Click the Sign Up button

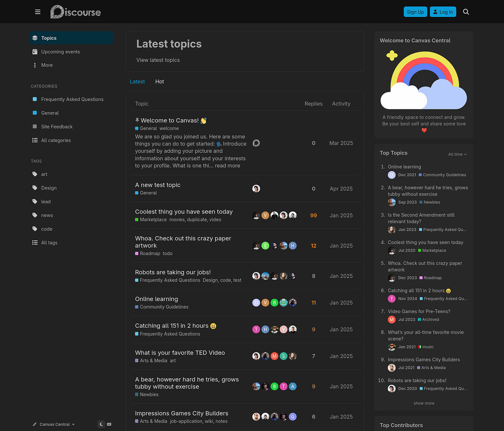click(415, 12)
